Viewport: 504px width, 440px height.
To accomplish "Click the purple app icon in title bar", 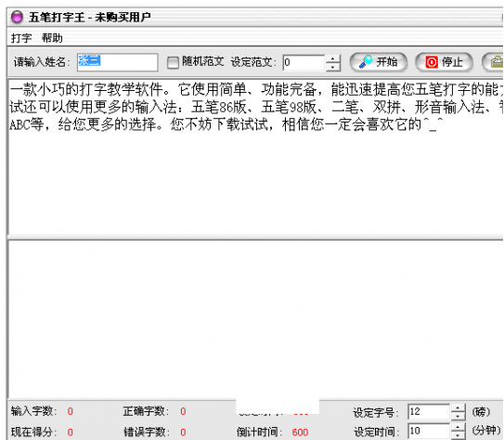I will [17, 17].
